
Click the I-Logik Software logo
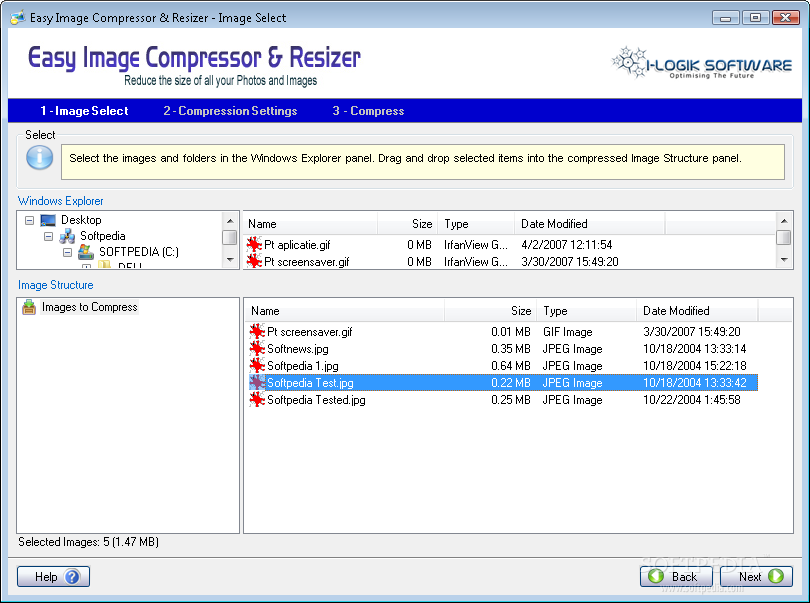point(702,64)
